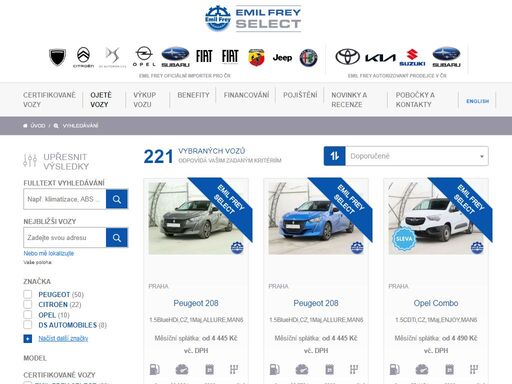Viewport: 512px width, 384px height.
Task: Open the Emil Frey Select logo homepage
Action: tap(253, 18)
